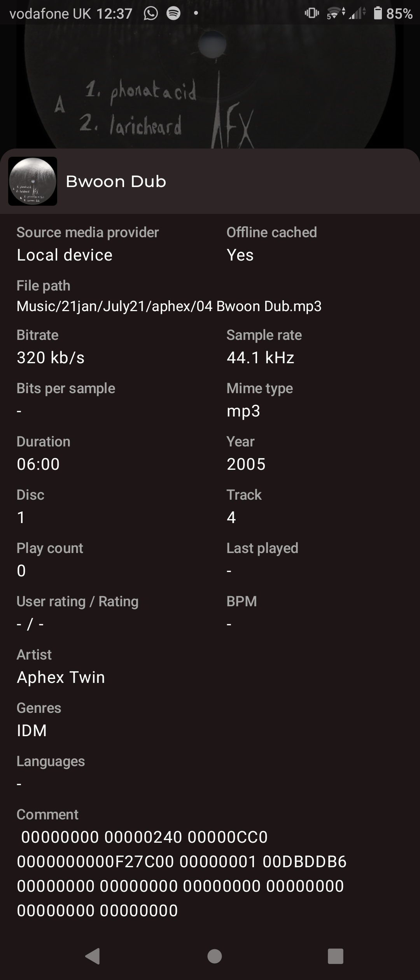The height and width of the screenshot is (980, 420).
Task: Tap the Comment hex text block
Action: [x=182, y=873]
